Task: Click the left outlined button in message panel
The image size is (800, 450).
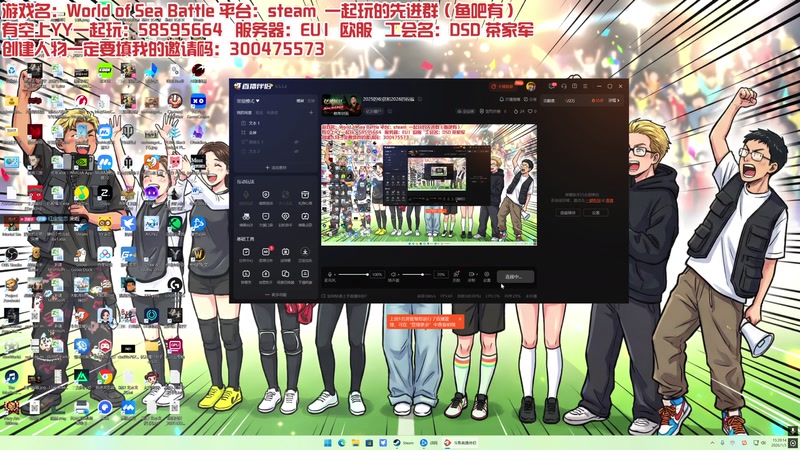Action: point(568,213)
